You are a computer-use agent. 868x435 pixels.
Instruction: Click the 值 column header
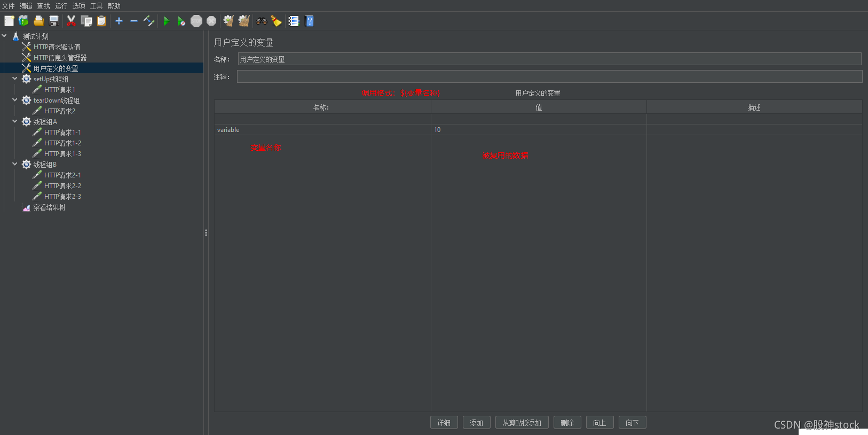539,107
